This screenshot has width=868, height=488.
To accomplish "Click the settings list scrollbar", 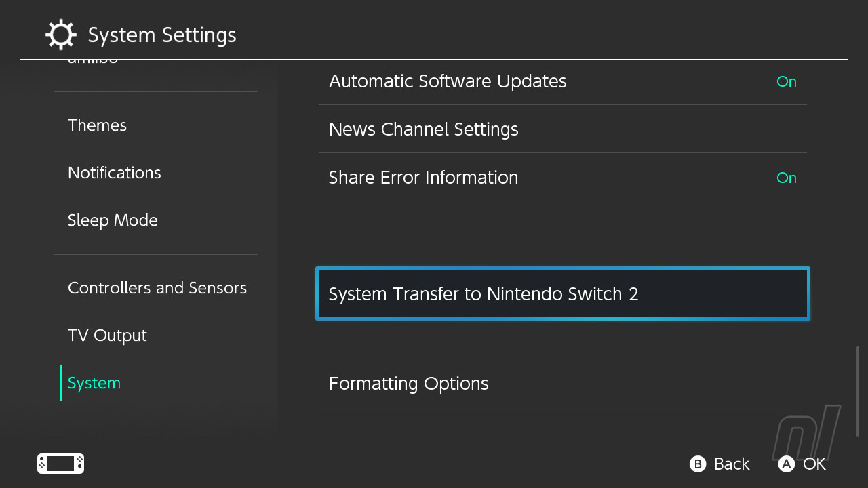I will click(858, 391).
